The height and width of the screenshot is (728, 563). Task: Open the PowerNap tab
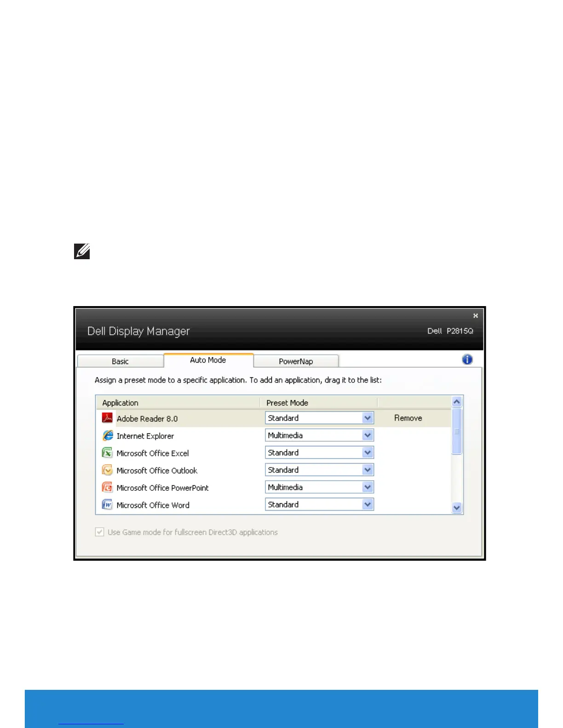point(296,361)
